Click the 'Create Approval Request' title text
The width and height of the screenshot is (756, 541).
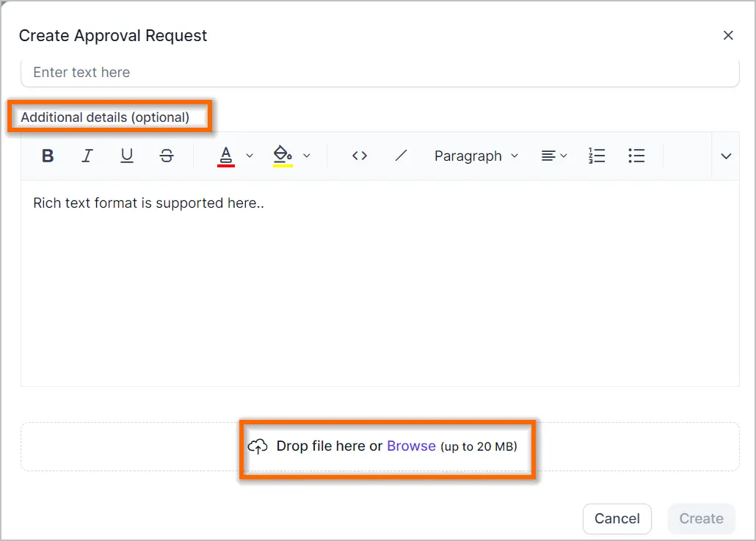(x=113, y=36)
